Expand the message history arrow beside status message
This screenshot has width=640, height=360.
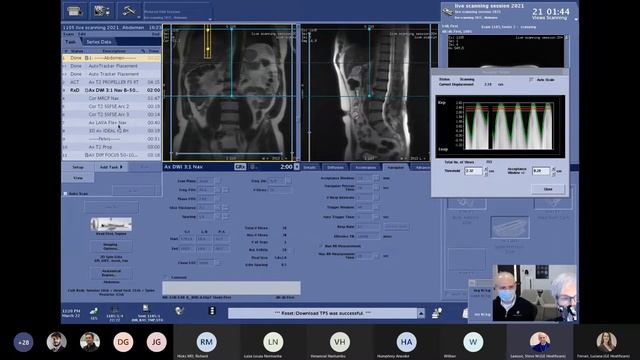point(421,313)
